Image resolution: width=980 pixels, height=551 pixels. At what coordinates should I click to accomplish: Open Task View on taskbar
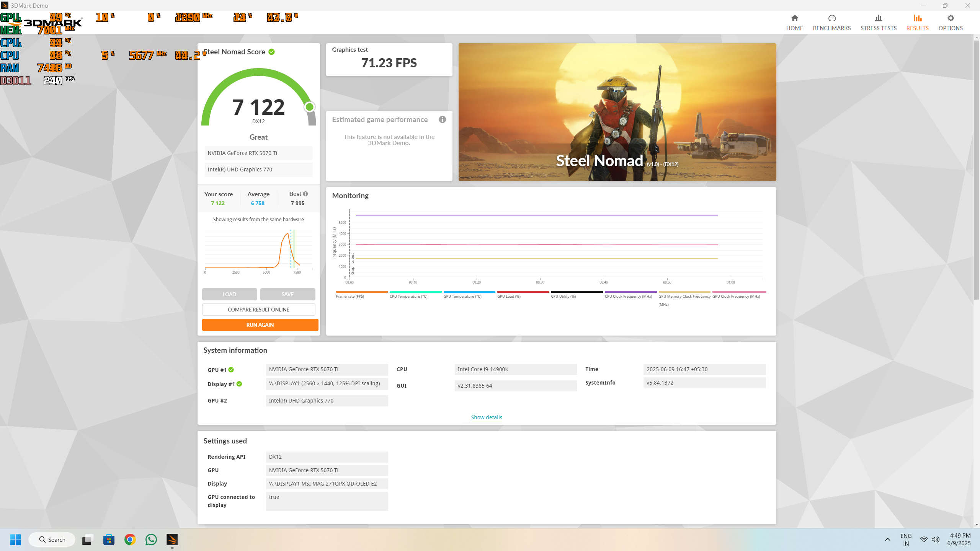pyautogui.click(x=87, y=540)
